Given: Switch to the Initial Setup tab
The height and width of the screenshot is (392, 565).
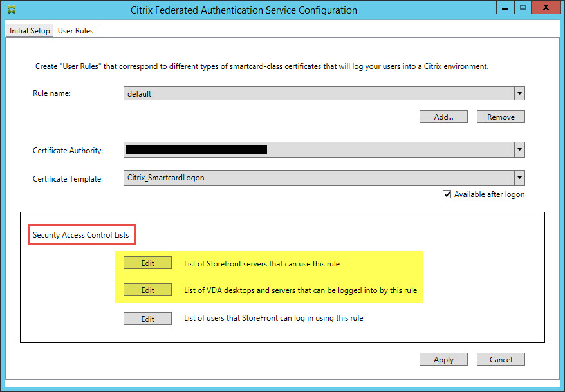Looking at the screenshot, I should click(x=30, y=31).
